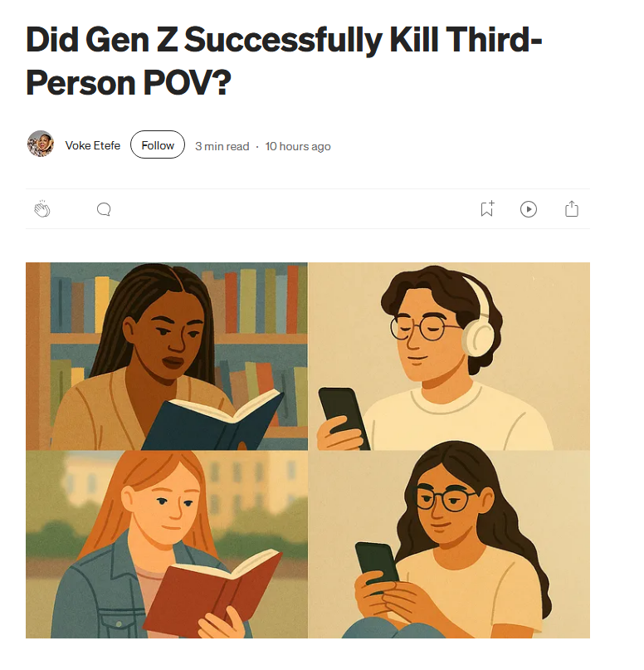Click the woman with braids reading panel
The width and height of the screenshot is (644, 670).
click(x=167, y=356)
